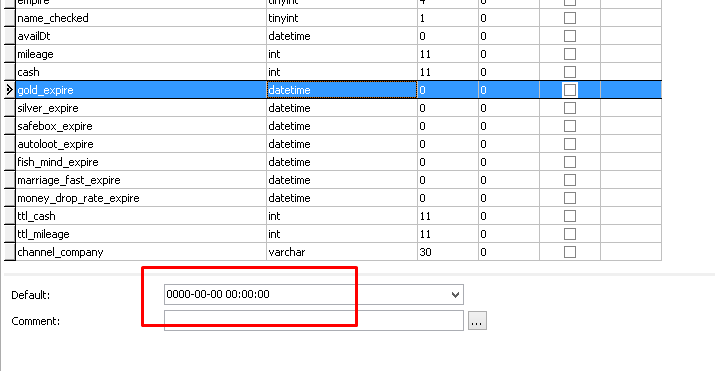Tick the checkbox in the mileage row
Screen dimensions: 715x371
[x=570, y=54]
